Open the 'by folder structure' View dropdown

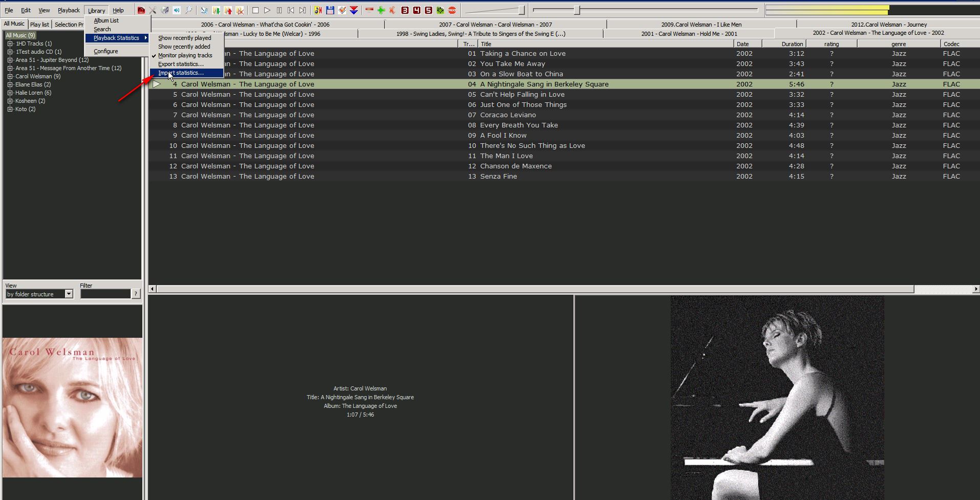pyautogui.click(x=69, y=294)
